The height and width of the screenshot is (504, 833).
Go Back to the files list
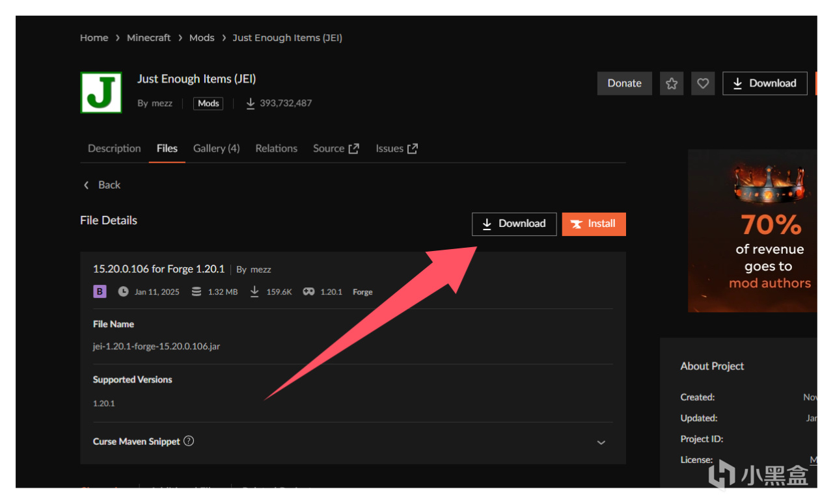point(102,185)
